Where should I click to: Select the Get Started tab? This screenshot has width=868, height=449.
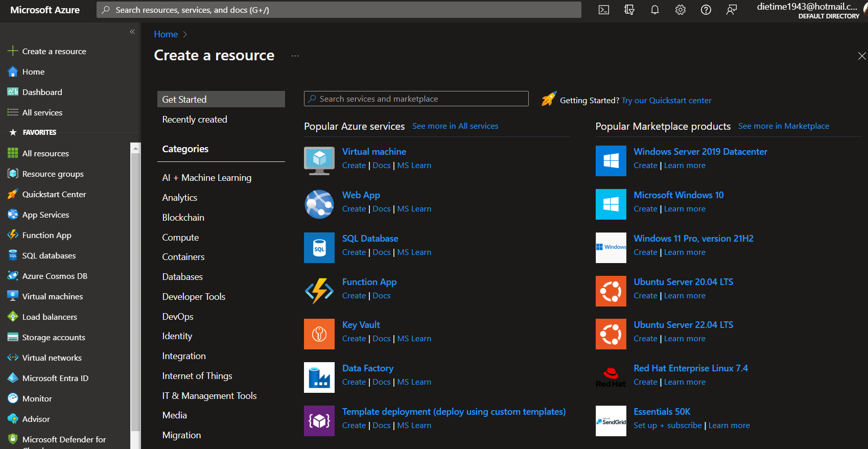221,99
